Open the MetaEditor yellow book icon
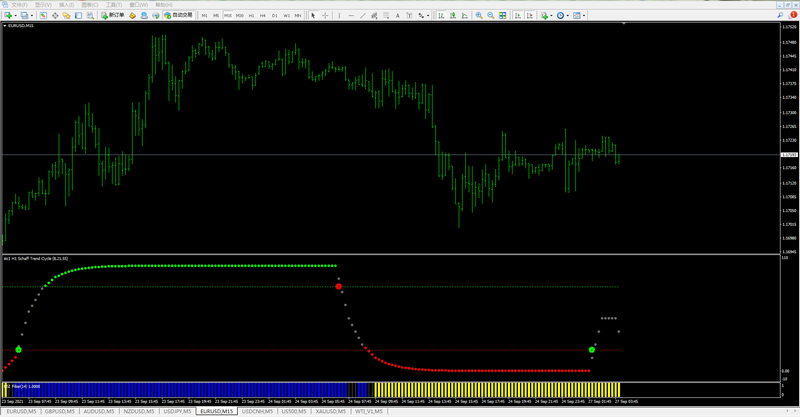 (132, 16)
